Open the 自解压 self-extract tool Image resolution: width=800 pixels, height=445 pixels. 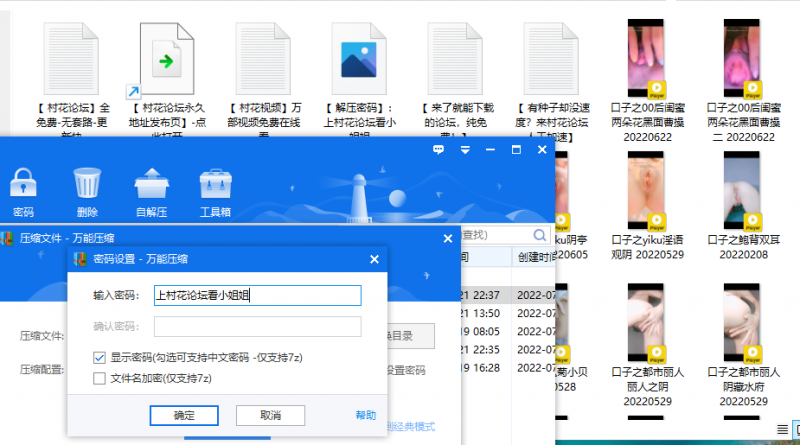click(x=150, y=185)
